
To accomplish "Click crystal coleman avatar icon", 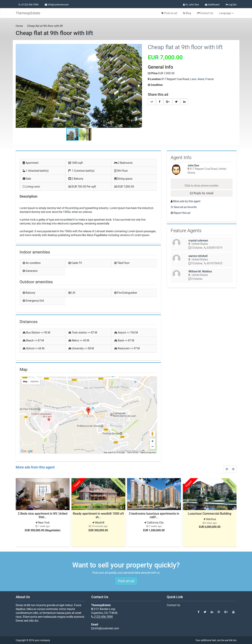I will coord(177,243).
